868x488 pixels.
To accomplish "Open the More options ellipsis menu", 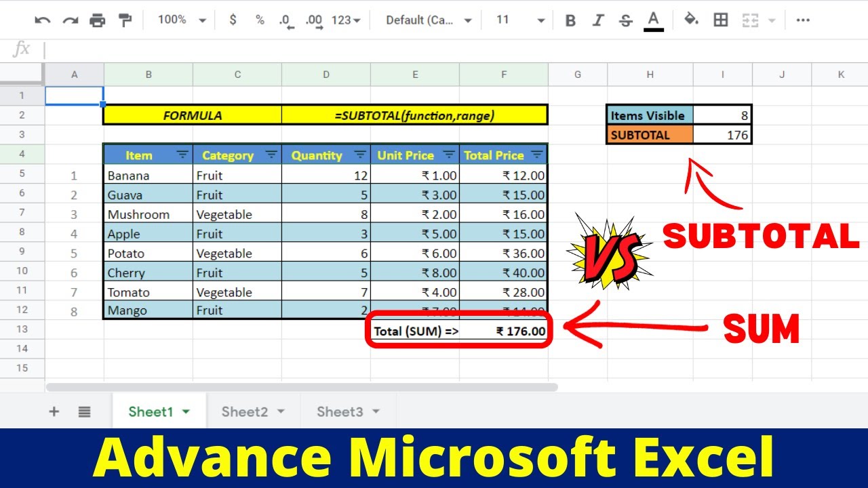I will [803, 20].
